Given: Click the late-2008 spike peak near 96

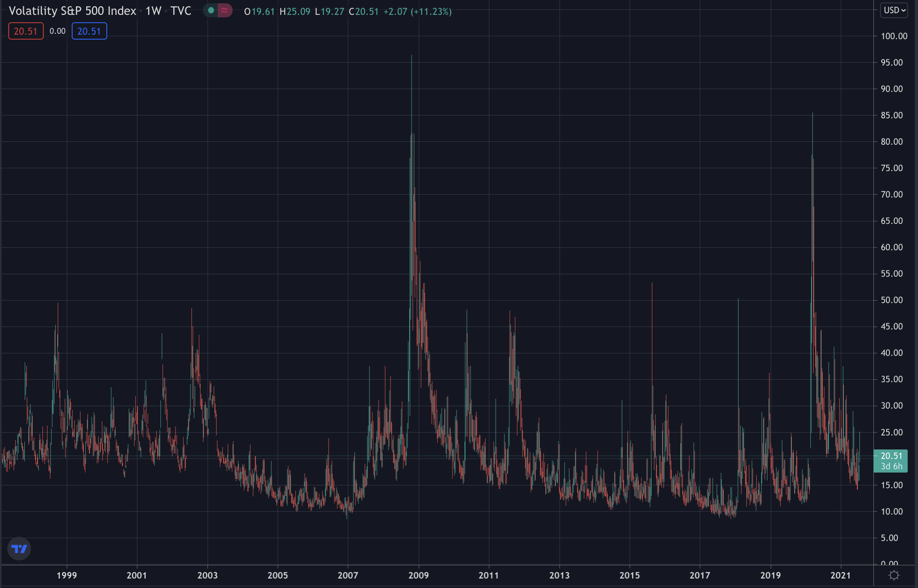Looking at the screenshot, I should (412, 56).
